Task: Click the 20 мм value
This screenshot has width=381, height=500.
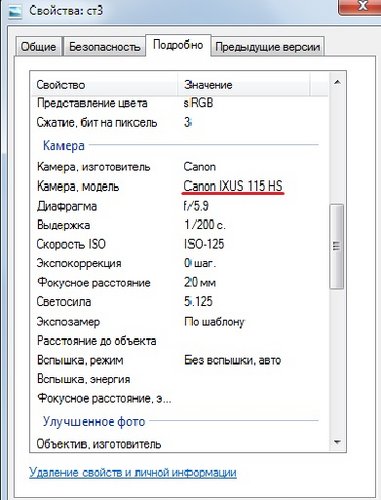Action: point(200,283)
